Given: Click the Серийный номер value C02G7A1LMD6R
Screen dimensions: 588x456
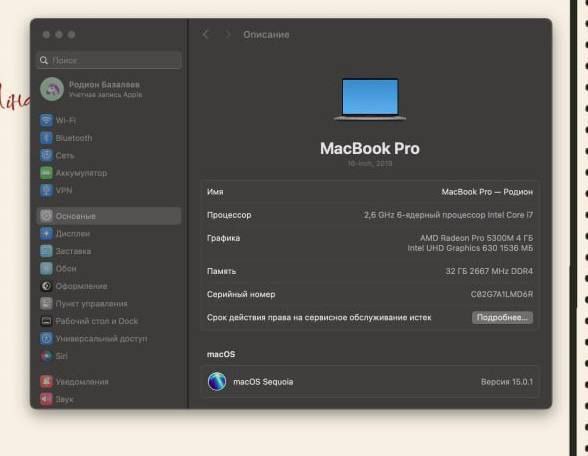Looking at the screenshot, I should point(502,294).
